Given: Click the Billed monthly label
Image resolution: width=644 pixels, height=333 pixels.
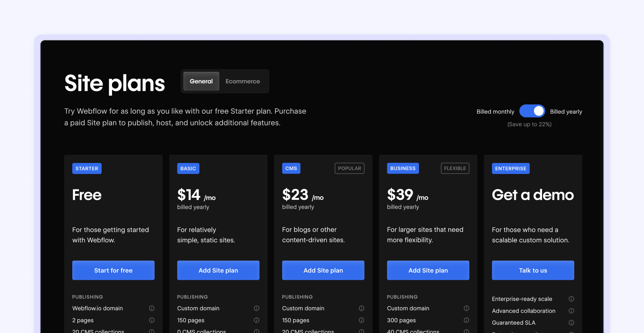Looking at the screenshot, I should (x=495, y=112).
